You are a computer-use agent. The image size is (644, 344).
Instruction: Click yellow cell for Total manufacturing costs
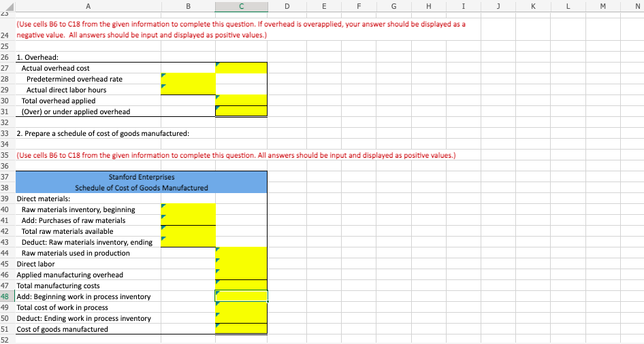[x=241, y=286]
